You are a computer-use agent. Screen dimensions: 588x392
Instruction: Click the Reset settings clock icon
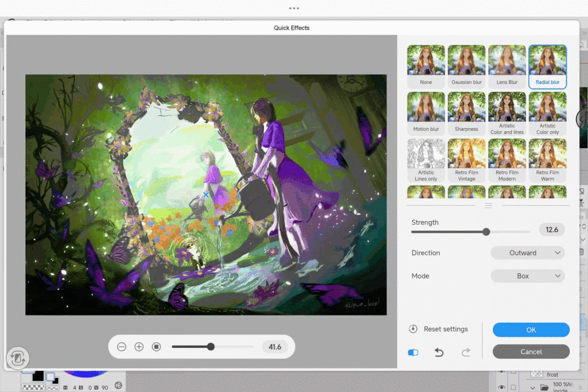click(x=413, y=329)
